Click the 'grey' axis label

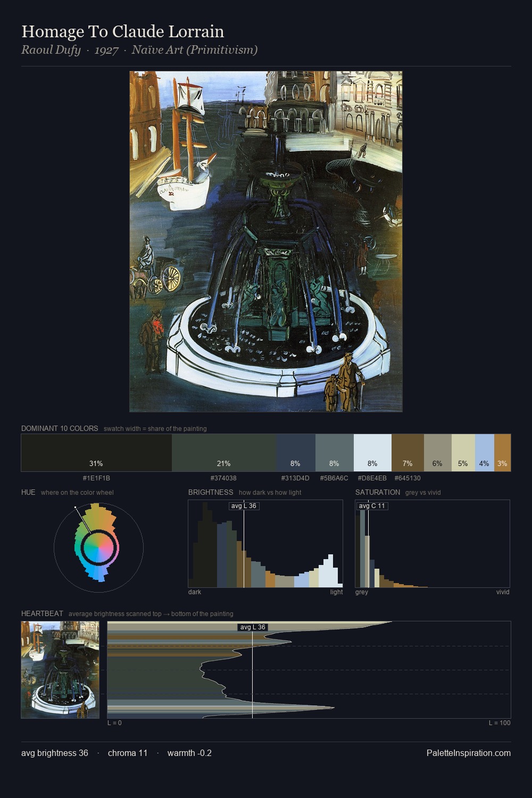(362, 592)
